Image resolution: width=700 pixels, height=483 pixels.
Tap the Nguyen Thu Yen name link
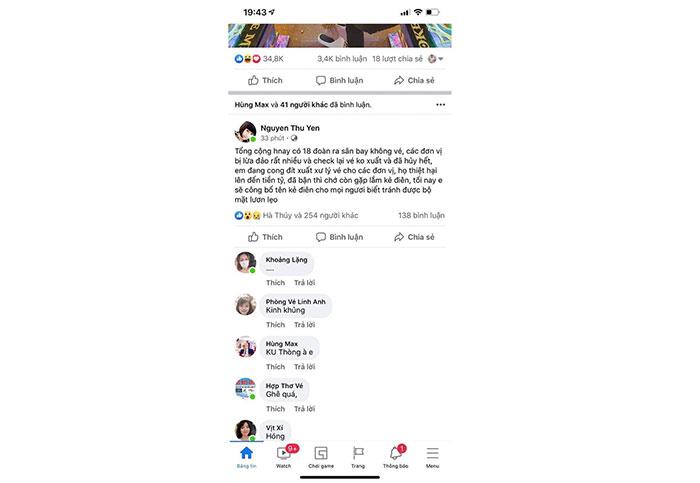point(290,128)
